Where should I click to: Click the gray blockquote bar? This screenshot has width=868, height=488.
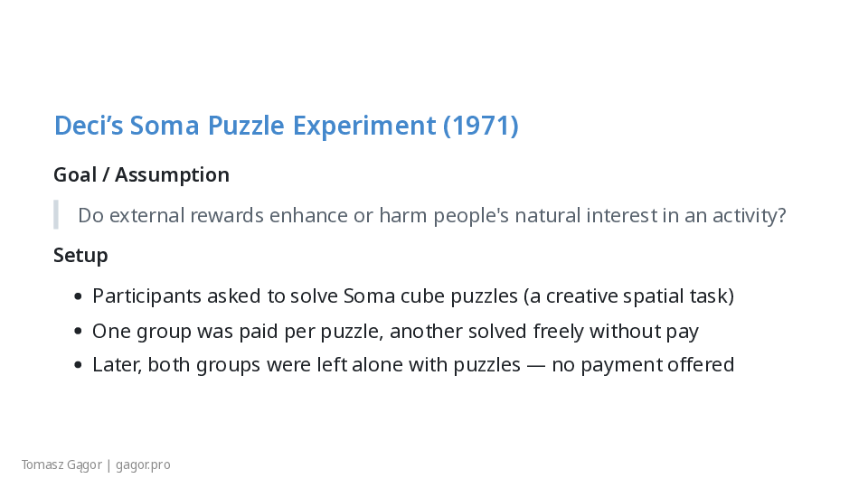(x=56, y=215)
